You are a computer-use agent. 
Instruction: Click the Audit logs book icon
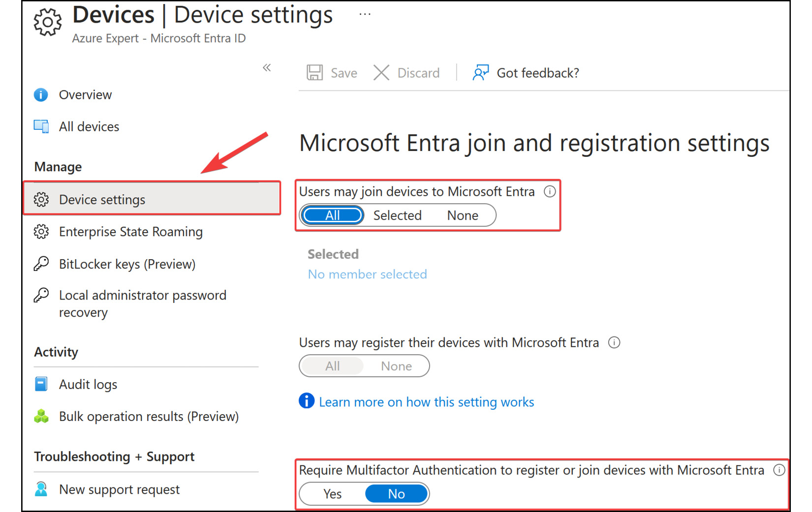41,384
